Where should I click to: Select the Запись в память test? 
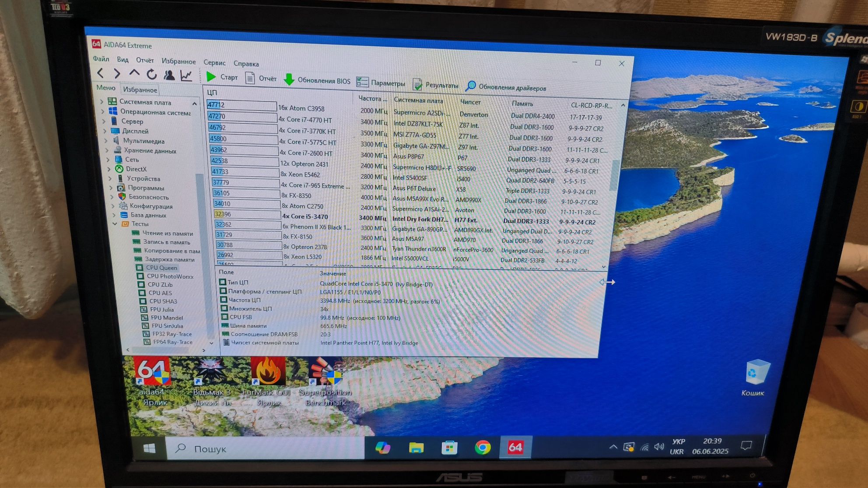point(167,242)
